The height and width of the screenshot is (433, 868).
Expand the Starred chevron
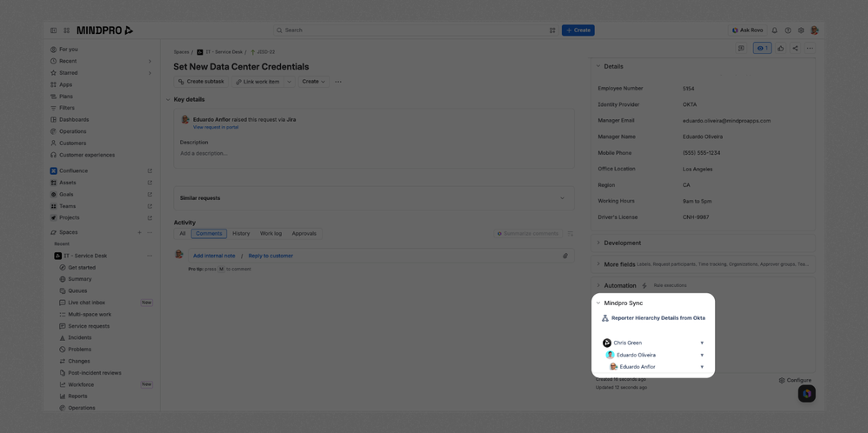[x=150, y=72]
